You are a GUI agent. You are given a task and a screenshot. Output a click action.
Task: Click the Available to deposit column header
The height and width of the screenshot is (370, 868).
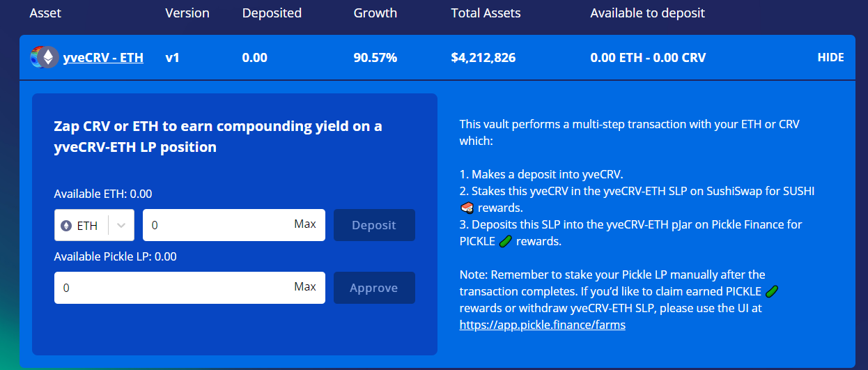[x=647, y=13]
